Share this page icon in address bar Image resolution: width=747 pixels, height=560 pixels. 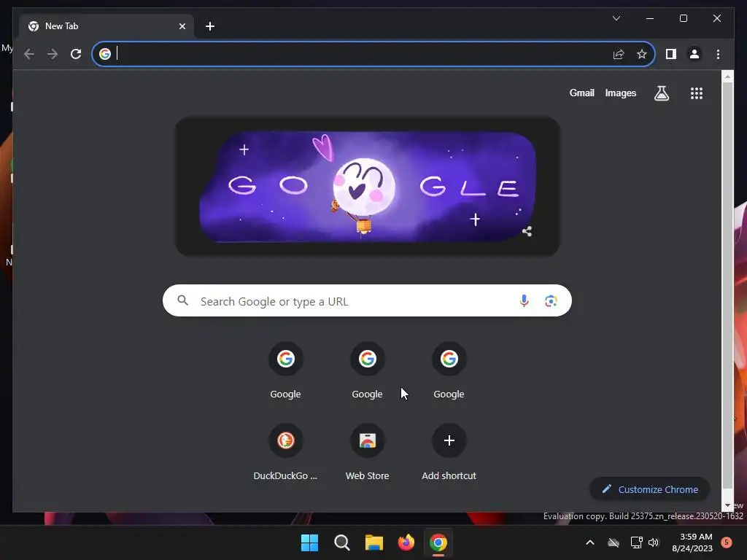(x=619, y=54)
